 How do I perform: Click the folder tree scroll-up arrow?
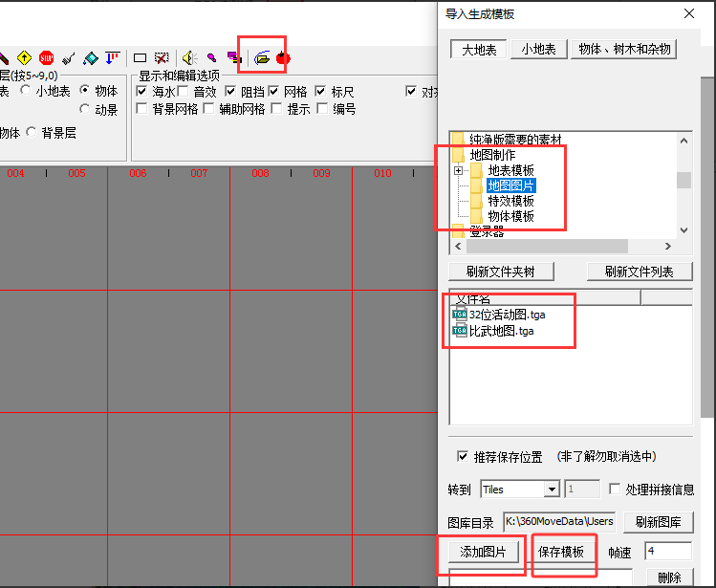point(683,141)
